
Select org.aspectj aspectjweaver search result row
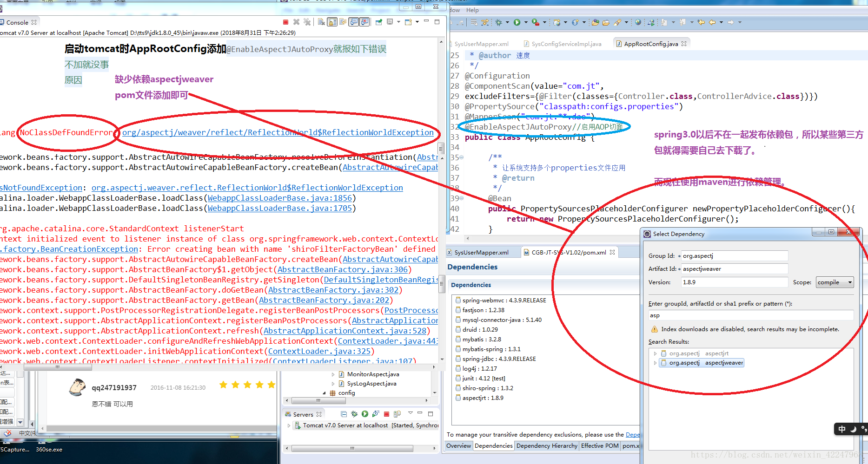pyautogui.click(x=702, y=363)
